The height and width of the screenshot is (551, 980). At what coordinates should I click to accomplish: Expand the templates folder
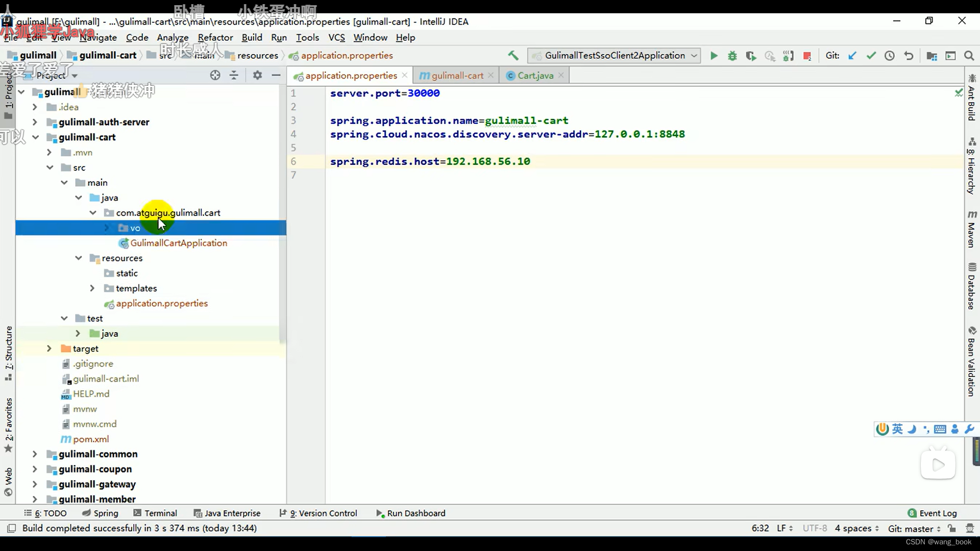point(92,288)
